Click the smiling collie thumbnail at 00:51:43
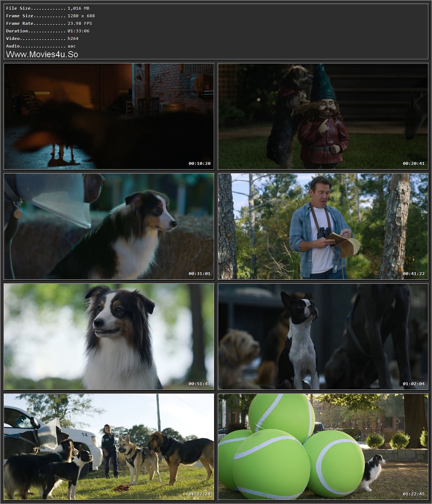Screen dimensions: 432x504 point(108,337)
